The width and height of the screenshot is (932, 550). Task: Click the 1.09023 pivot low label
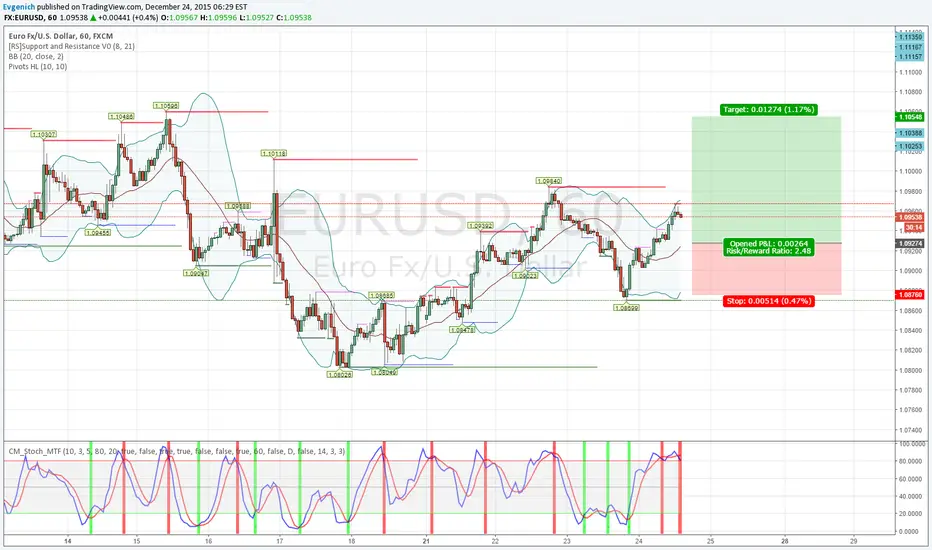click(525, 275)
